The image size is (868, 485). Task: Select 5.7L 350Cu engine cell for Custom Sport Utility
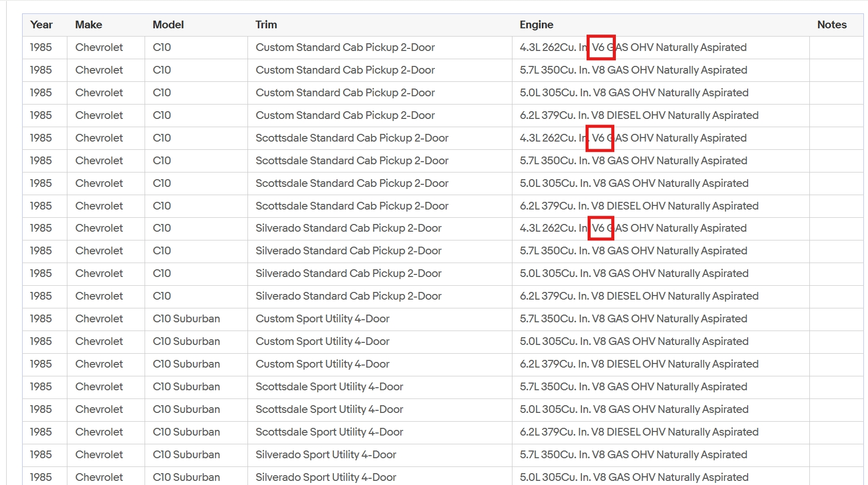pyautogui.click(x=661, y=319)
